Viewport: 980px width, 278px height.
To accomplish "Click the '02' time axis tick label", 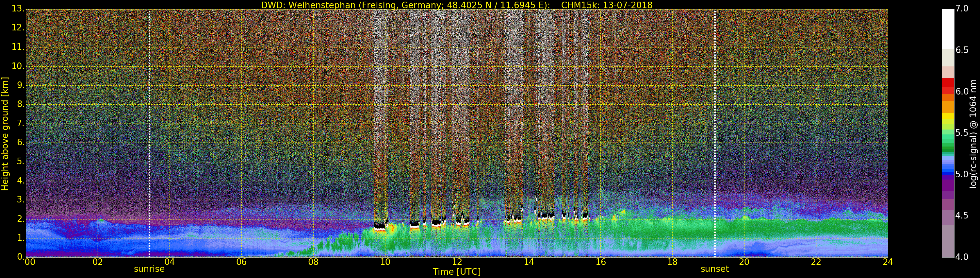I will (98, 262).
